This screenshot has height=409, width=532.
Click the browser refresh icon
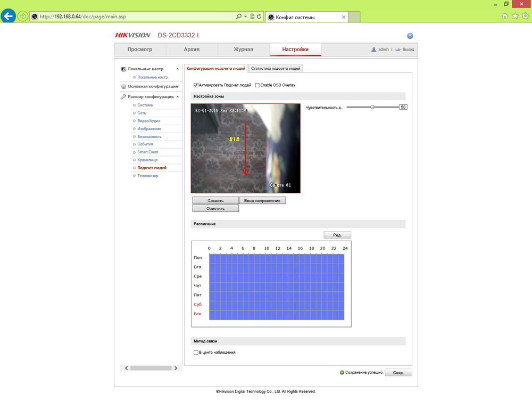click(259, 17)
